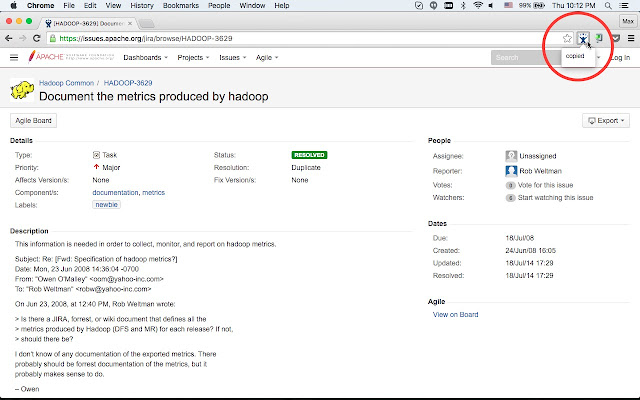Click the issue title 'Document the metrics produced by hadoop'
The width and height of the screenshot is (640, 400).
coord(153,97)
